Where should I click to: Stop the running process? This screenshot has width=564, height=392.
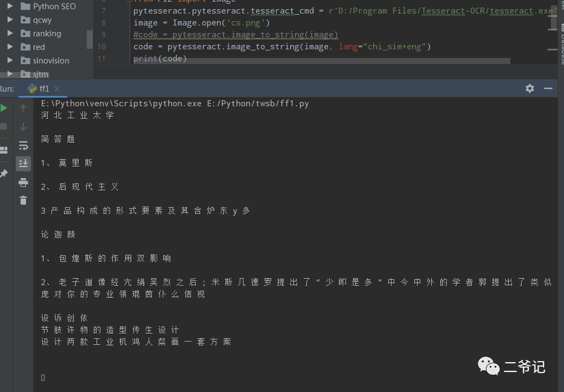3,126
